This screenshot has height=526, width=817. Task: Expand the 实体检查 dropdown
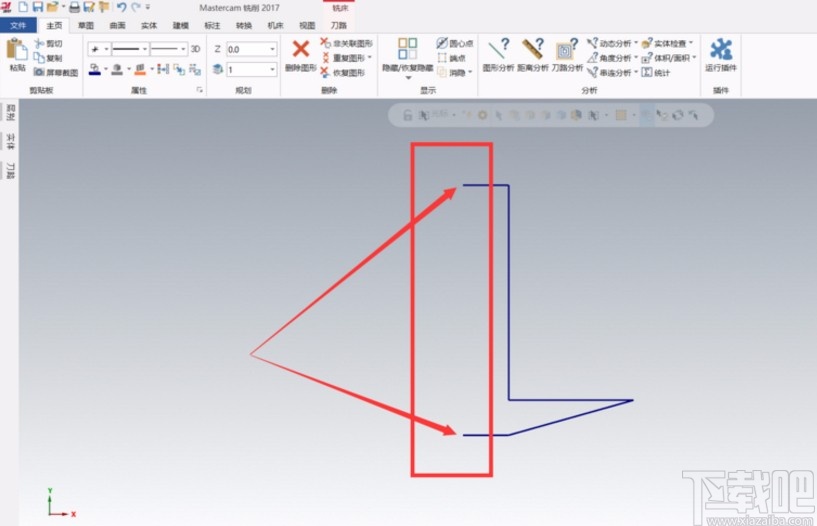click(x=691, y=43)
